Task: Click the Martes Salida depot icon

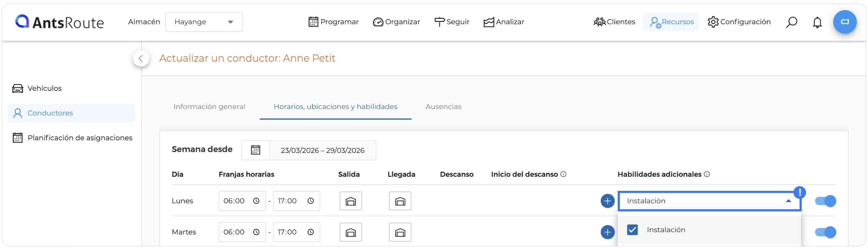Action: pos(351,232)
